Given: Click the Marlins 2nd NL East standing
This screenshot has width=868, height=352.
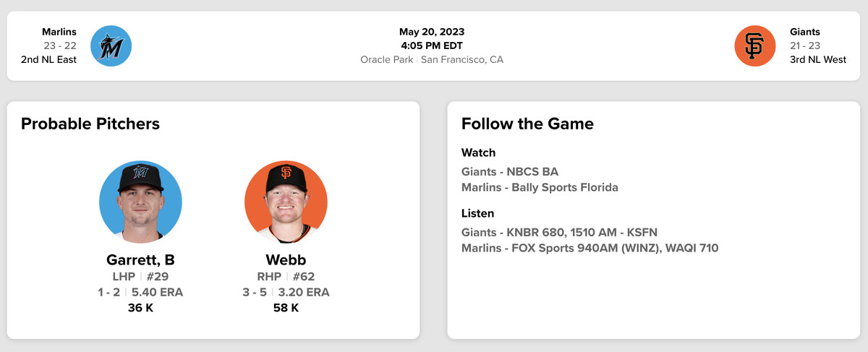Looking at the screenshot, I should [x=48, y=59].
